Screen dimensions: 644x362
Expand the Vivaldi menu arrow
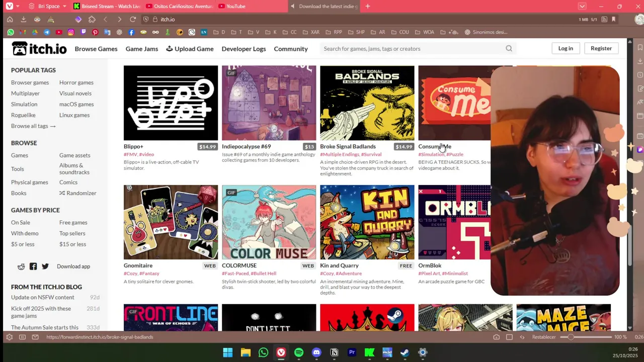tap(18, 6)
